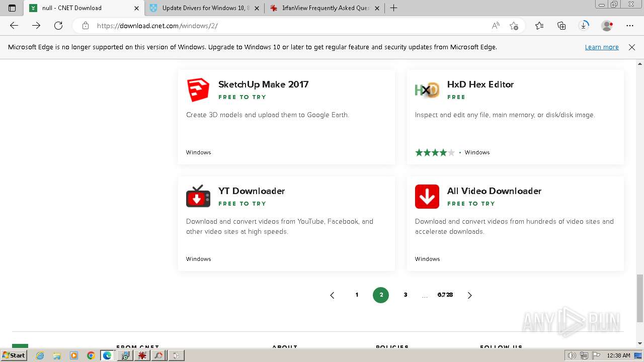This screenshot has width=644, height=362.
Task: Launch Internet Explorer from taskbar
Action: tap(40, 355)
